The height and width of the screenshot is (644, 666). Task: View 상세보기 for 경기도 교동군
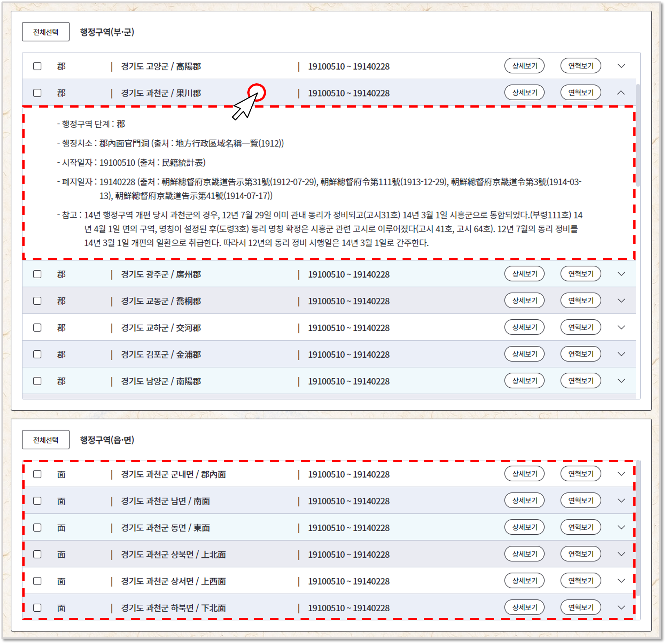[524, 301]
